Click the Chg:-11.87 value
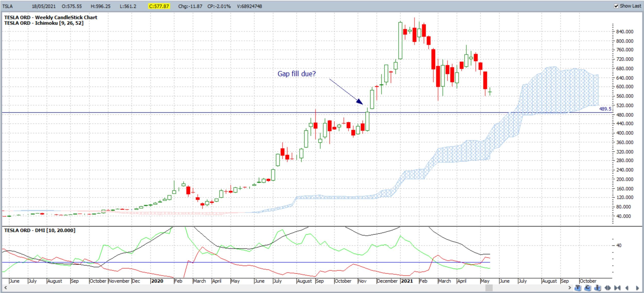This screenshot has height=293, width=644. pyautogui.click(x=190, y=6)
